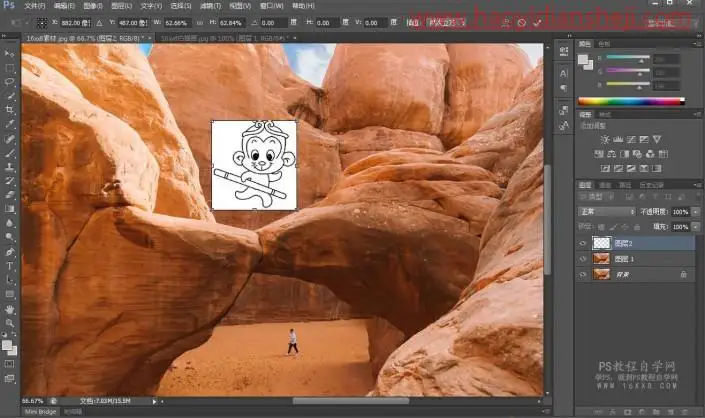Switch to the 历史记录 panel tab
The image size is (705, 418).
coord(651,185)
